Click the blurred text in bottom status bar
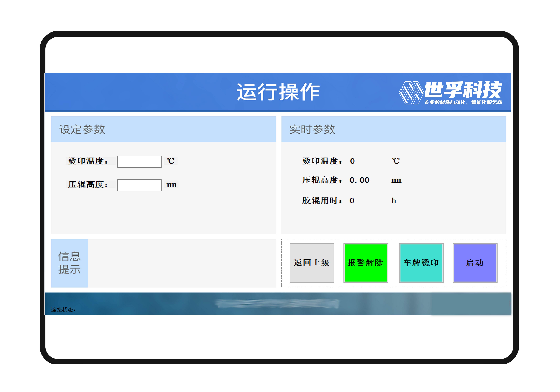This screenshot has height=392, width=560. (277, 304)
